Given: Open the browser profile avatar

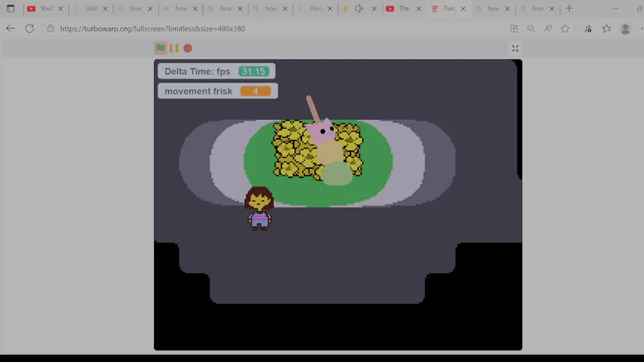Looking at the screenshot, I should tap(625, 29).
